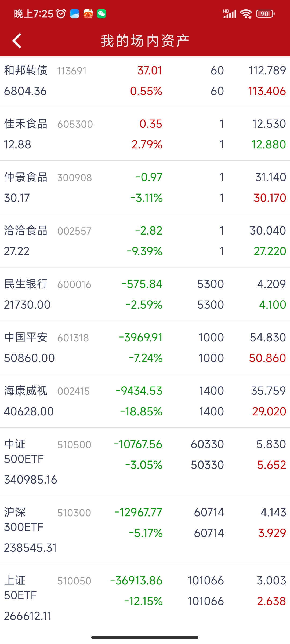Tap the 我的场内资产 page title

(145, 41)
